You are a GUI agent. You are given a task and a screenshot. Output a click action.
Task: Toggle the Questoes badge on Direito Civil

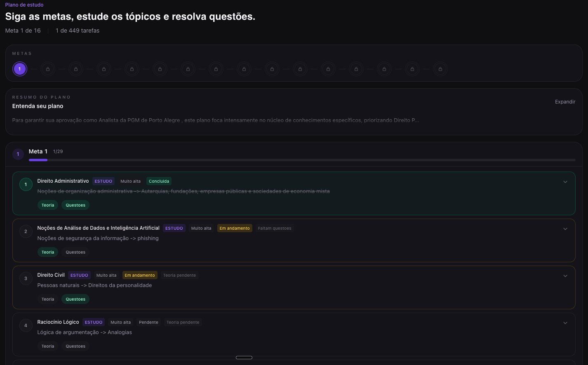(75, 299)
